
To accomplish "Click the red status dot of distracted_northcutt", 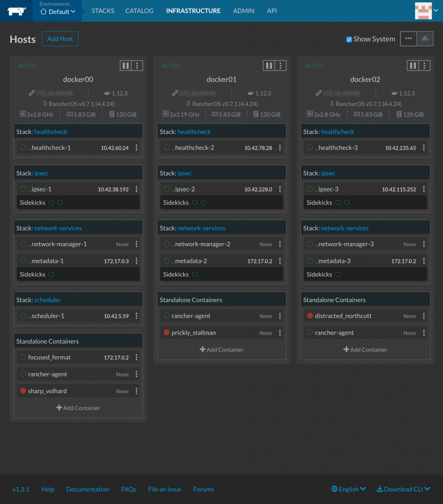I will click(x=310, y=315).
